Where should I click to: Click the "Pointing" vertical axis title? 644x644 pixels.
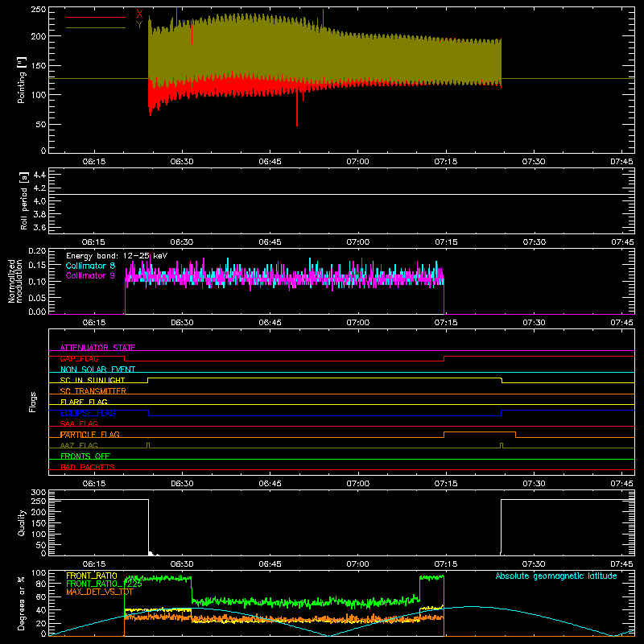[22, 80]
